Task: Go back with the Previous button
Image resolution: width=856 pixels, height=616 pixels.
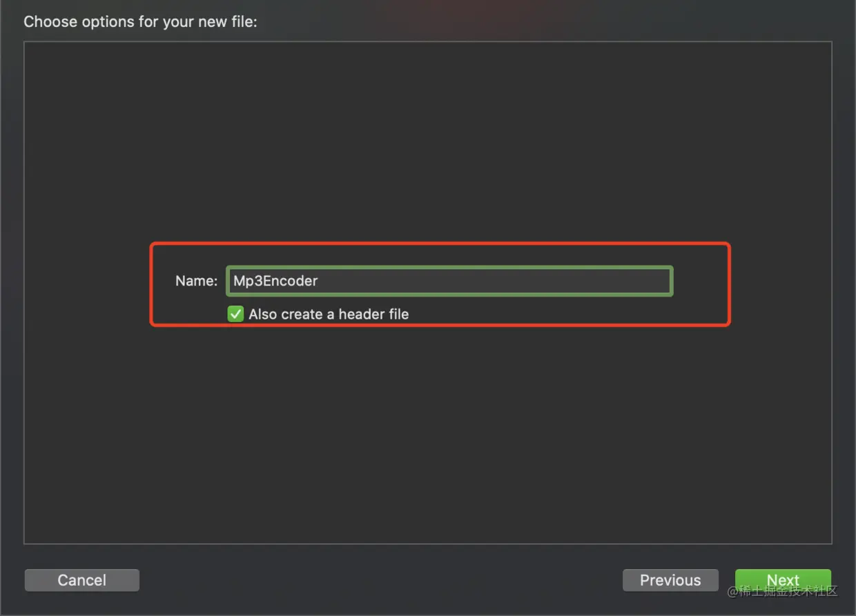Action: [670, 580]
